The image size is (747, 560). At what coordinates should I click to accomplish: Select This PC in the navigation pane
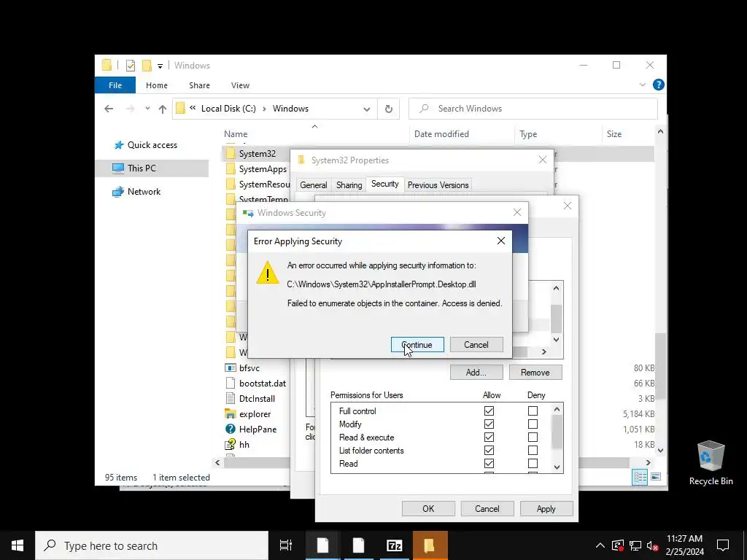pos(141,168)
